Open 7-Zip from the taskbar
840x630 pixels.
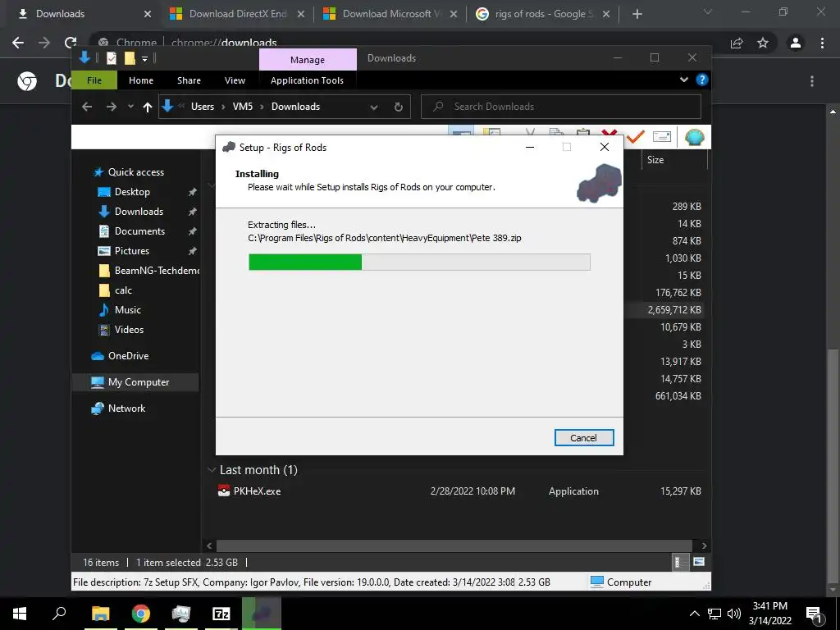[221, 614]
